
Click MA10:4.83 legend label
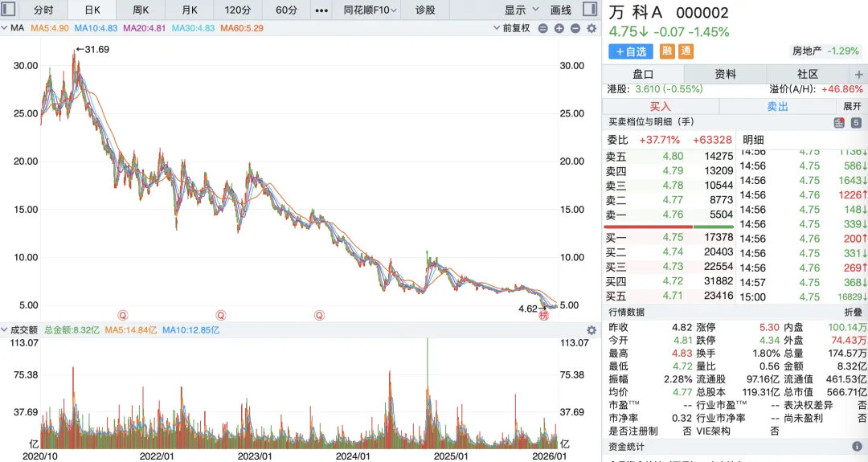click(x=96, y=28)
